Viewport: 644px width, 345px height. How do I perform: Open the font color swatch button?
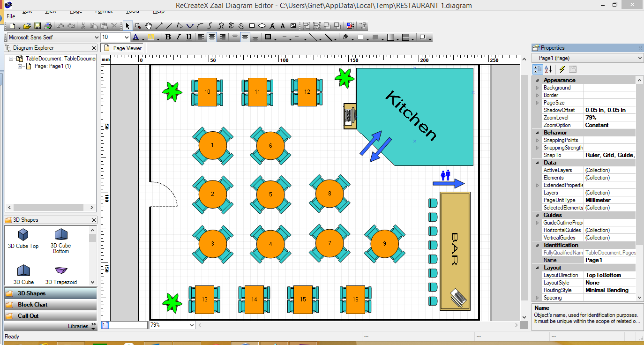pos(136,37)
